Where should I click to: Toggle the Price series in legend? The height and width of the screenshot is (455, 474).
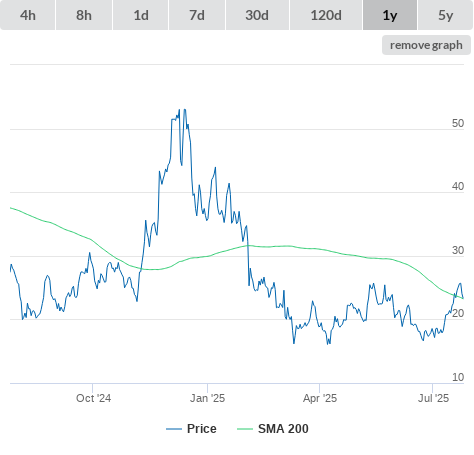[191, 429]
